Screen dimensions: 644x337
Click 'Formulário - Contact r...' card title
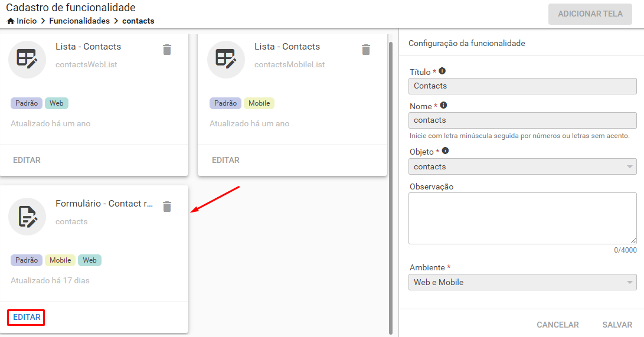point(104,204)
